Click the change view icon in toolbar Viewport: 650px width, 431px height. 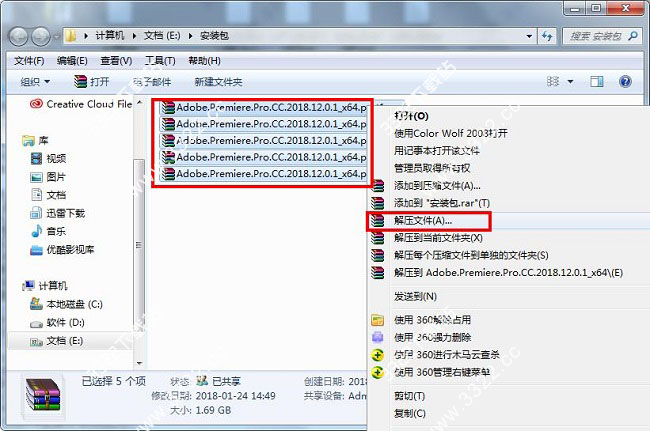[553, 81]
